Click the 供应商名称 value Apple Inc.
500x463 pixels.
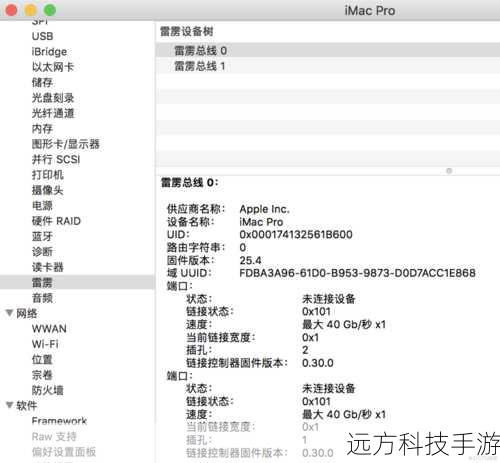264,209
